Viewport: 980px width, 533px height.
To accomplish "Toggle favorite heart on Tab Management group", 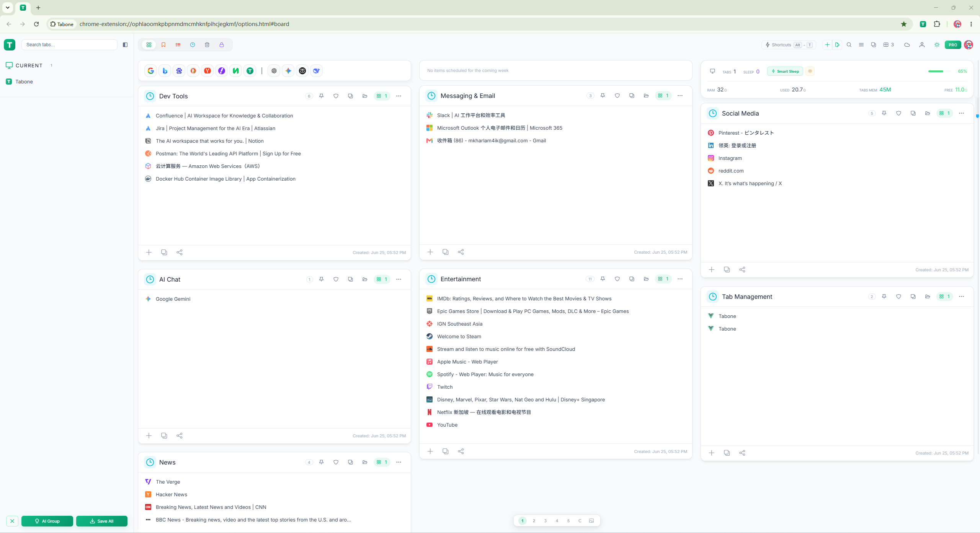I will pyautogui.click(x=899, y=297).
